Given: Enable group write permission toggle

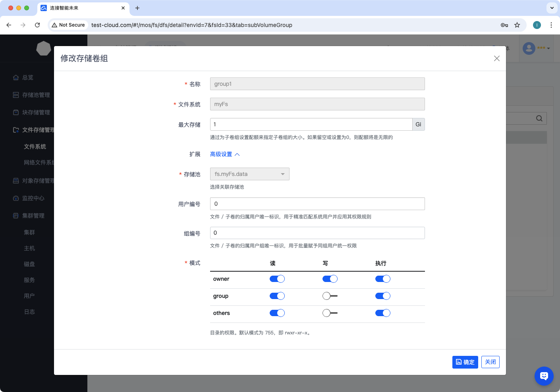Looking at the screenshot, I should point(330,296).
